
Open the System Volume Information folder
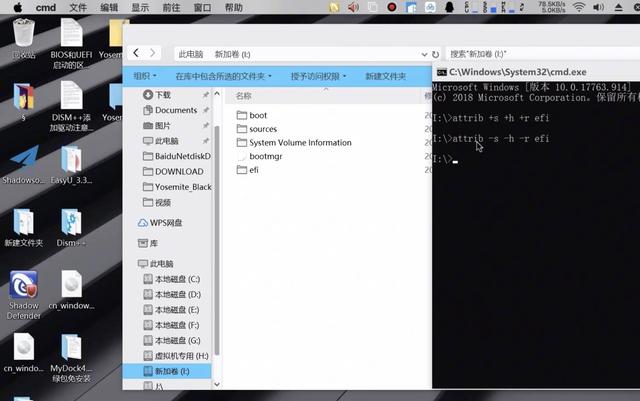300,143
